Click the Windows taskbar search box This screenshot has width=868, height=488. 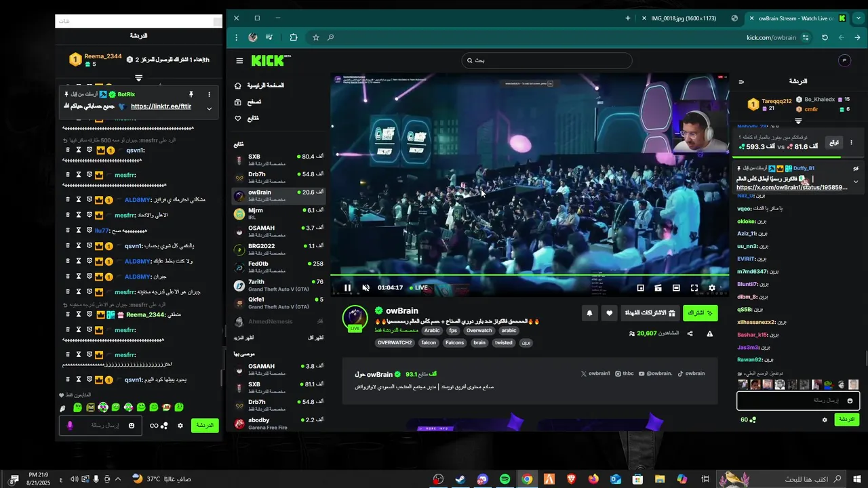781,479
